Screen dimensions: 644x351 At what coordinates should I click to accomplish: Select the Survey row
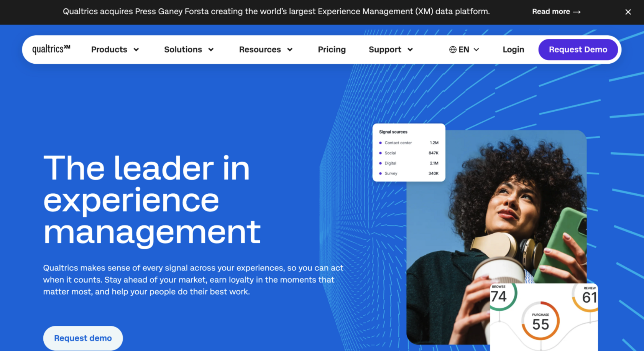(x=409, y=173)
